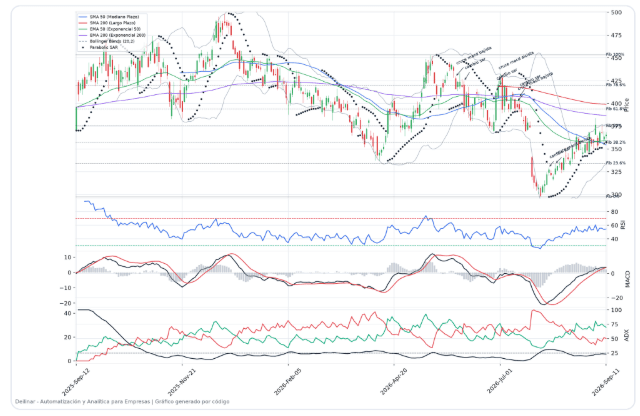Click the 40 tick on the RSI axis
Screen dimensions: 640x416
[x=614, y=239]
